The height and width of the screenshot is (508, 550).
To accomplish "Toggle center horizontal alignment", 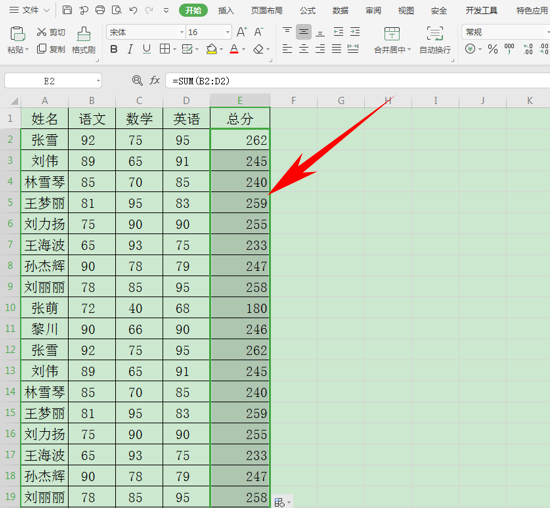I will (303, 49).
